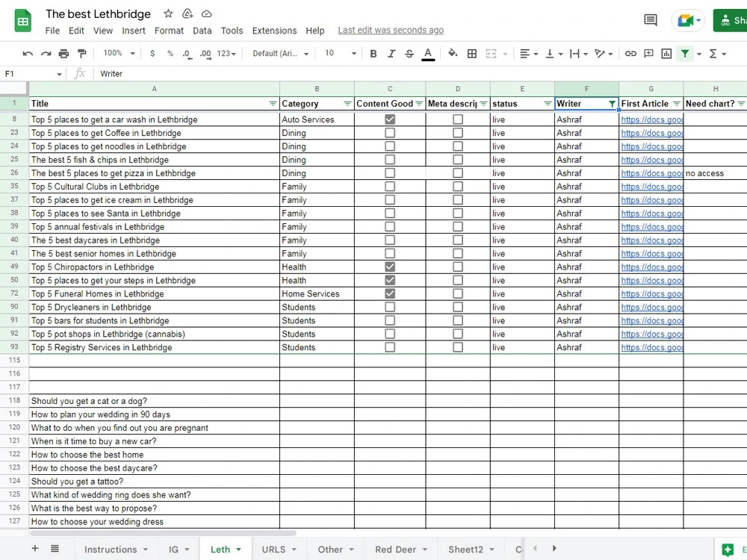The image size is (747, 560).
Task: Activate the Paint format roller icon
Action: pos(82,54)
